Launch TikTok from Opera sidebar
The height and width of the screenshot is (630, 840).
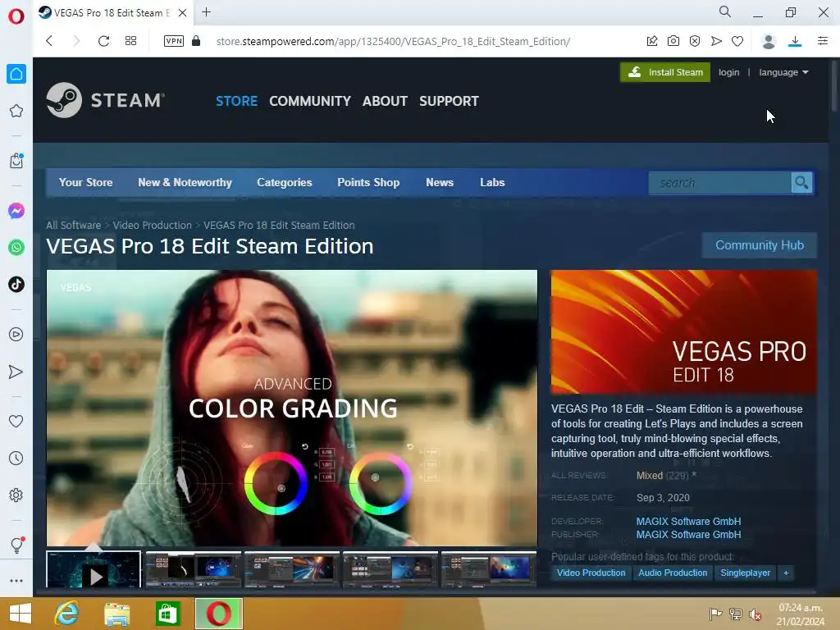[16, 284]
